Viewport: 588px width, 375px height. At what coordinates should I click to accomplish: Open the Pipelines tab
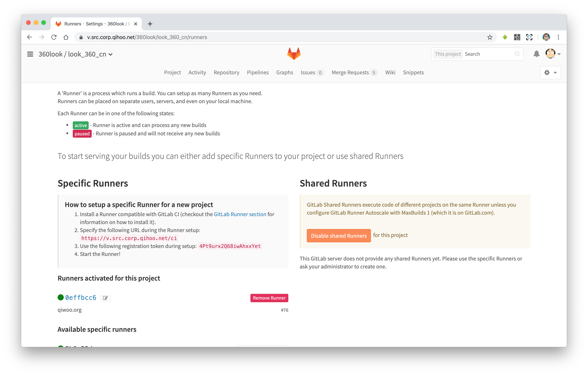[258, 72]
